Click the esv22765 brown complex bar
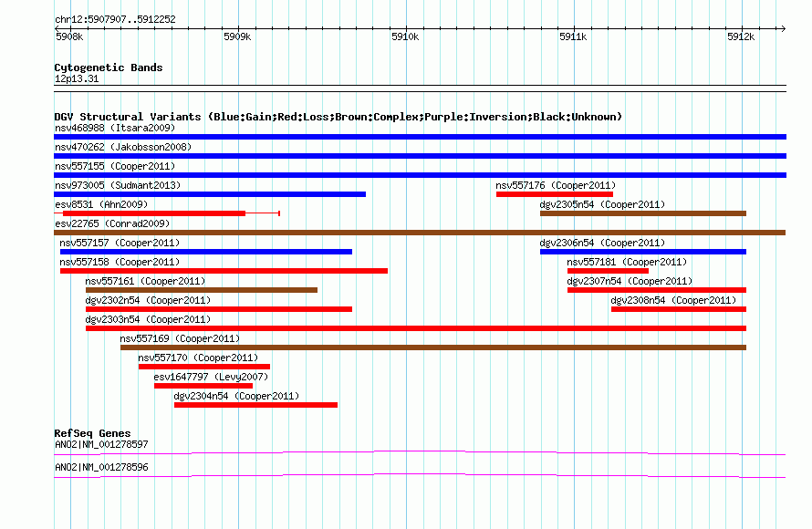This screenshot has height=529, width=812. coord(420,233)
